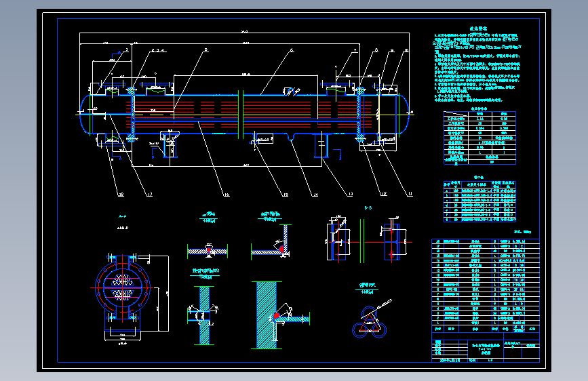Select part balloon number 16
The height and width of the screenshot is (381, 588).
click(227, 195)
